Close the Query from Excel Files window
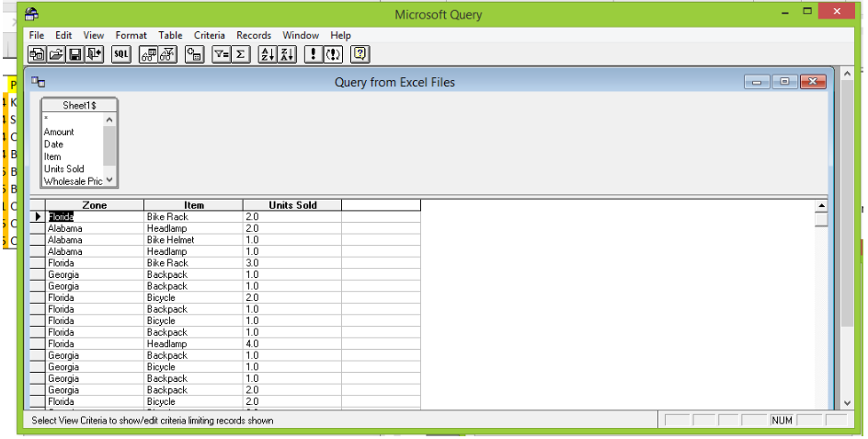The height and width of the screenshot is (439, 868). click(813, 82)
